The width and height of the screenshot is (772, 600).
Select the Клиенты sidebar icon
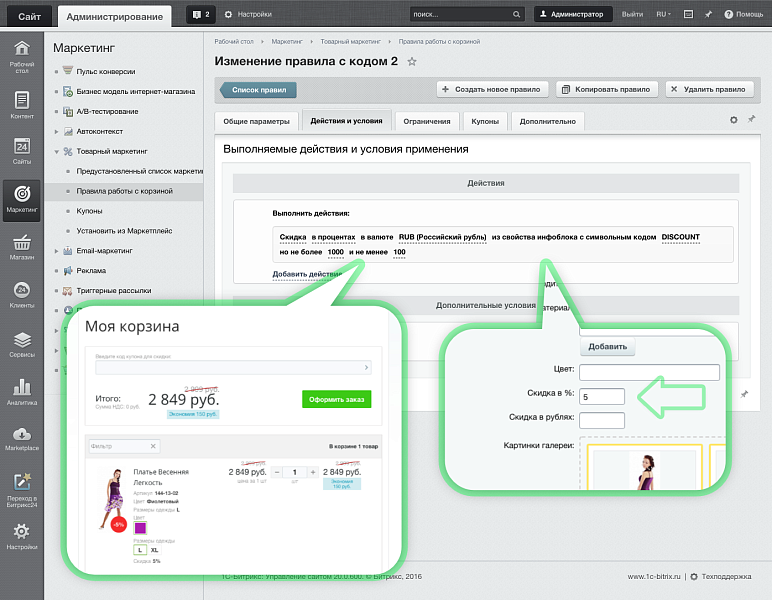point(21,294)
